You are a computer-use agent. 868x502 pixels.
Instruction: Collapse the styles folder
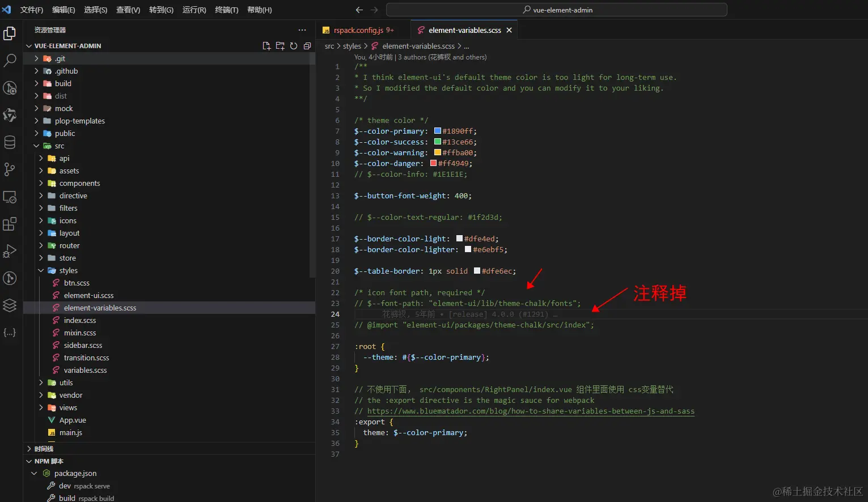pos(41,270)
